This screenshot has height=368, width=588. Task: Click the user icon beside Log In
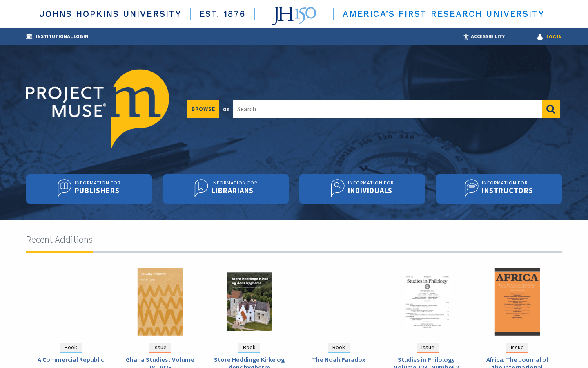coord(540,37)
